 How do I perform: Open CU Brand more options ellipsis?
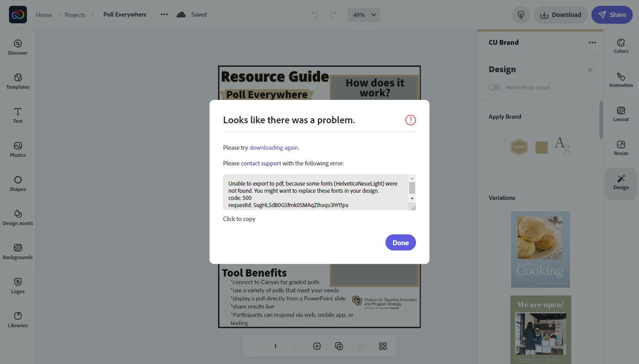[x=592, y=43]
